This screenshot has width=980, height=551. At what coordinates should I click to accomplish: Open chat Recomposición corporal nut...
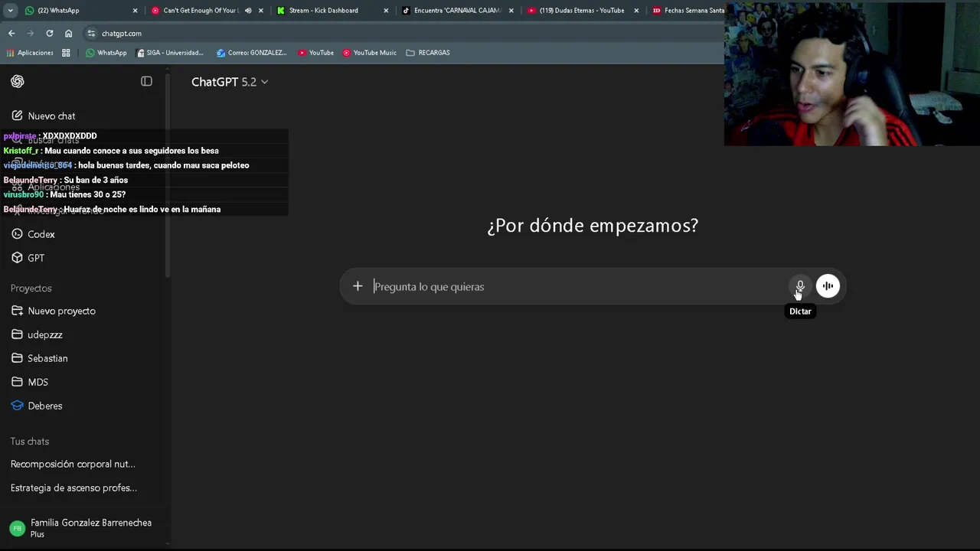coord(73,464)
